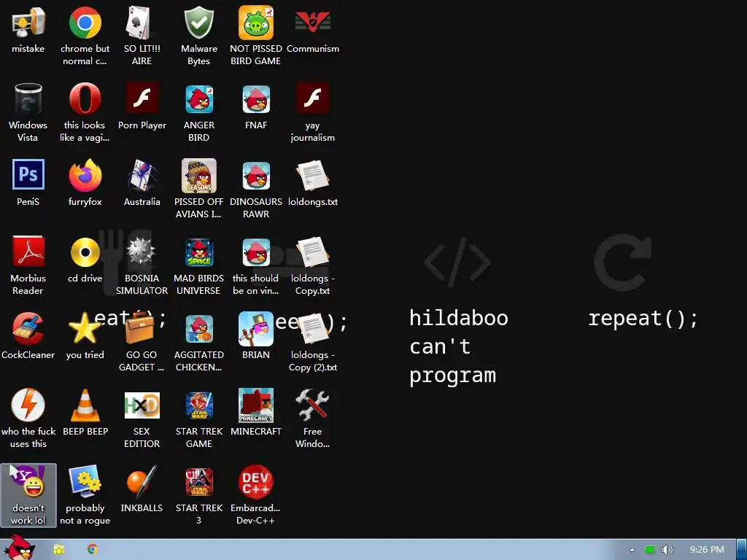Select 'probably not a rogue' gears icon
The height and width of the screenshot is (560, 747).
click(x=85, y=482)
